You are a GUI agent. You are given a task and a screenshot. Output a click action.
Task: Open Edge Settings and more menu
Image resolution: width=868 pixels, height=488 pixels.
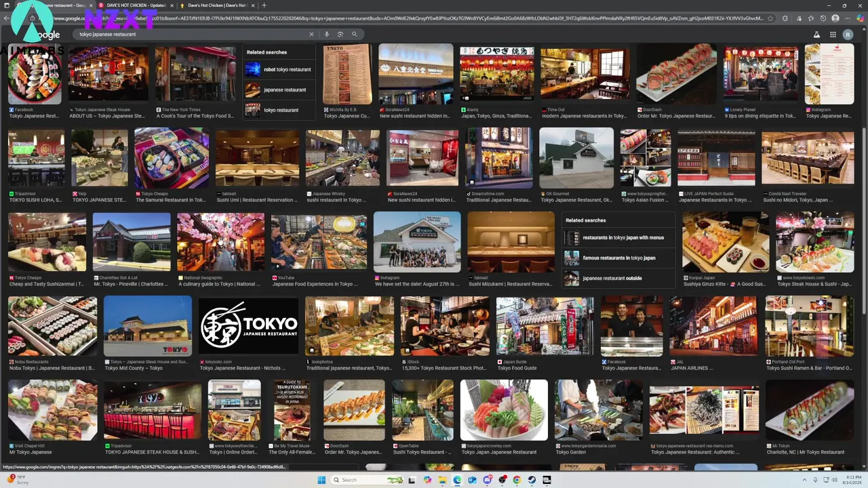(x=847, y=18)
